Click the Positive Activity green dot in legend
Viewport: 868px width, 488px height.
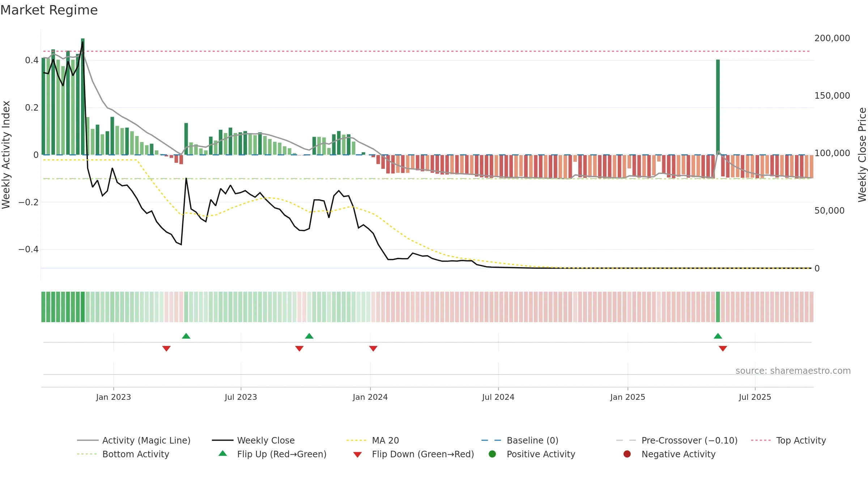[x=492, y=454]
